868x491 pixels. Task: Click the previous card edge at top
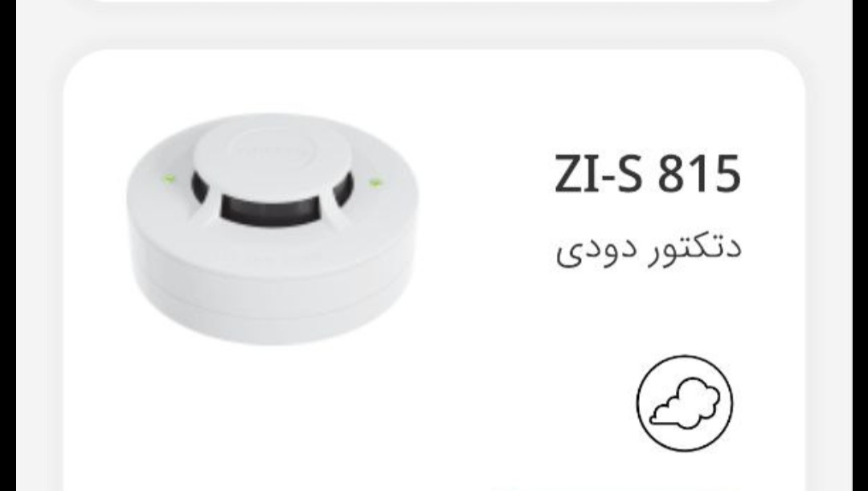pyautogui.click(x=434, y=2)
